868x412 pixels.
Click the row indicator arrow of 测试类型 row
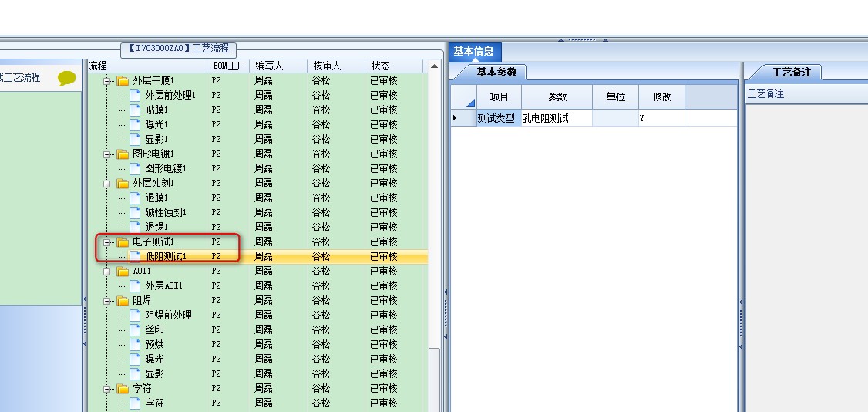pos(455,118)
